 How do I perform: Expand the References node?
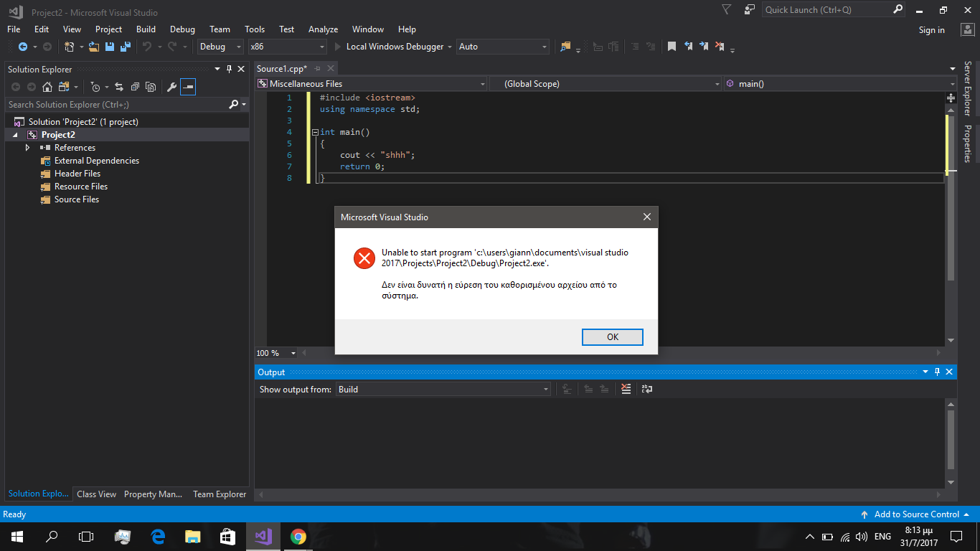27,148
